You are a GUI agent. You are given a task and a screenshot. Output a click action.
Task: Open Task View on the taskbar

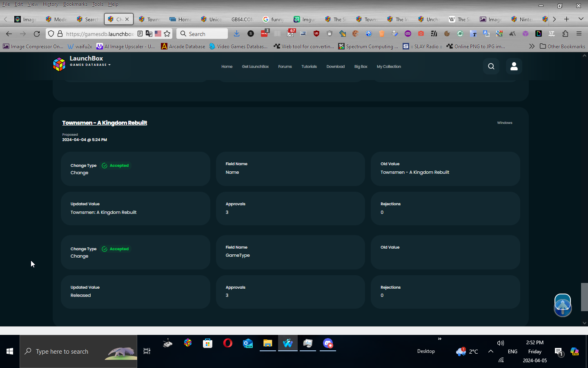(147, 351)
